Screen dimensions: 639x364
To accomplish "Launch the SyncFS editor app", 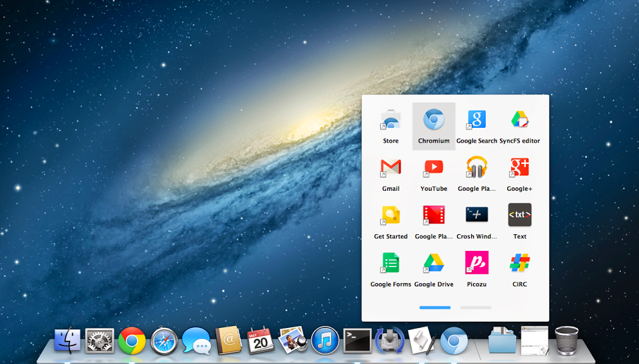I will coord(520,121).
